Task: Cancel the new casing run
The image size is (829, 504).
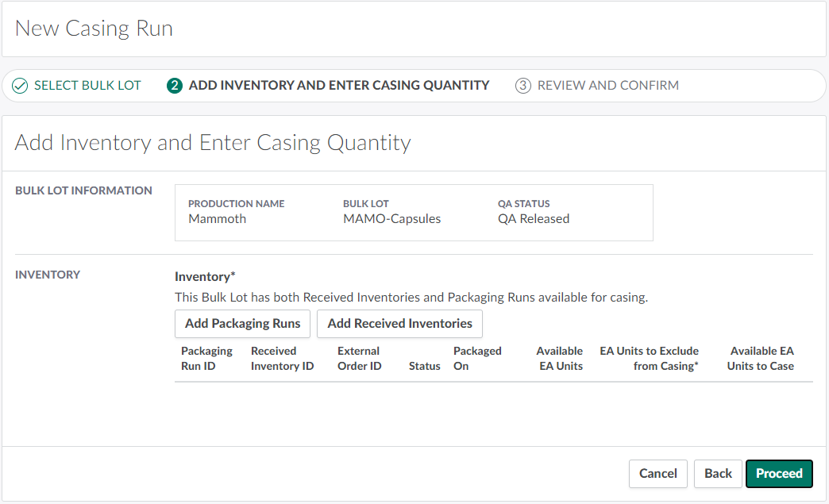Action: [657, 473]
